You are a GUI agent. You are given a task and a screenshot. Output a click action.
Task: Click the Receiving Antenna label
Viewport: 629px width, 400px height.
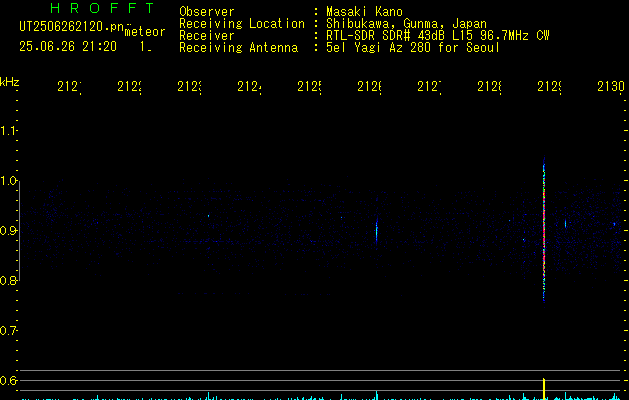pyautogui.click(x=238, y=48)
